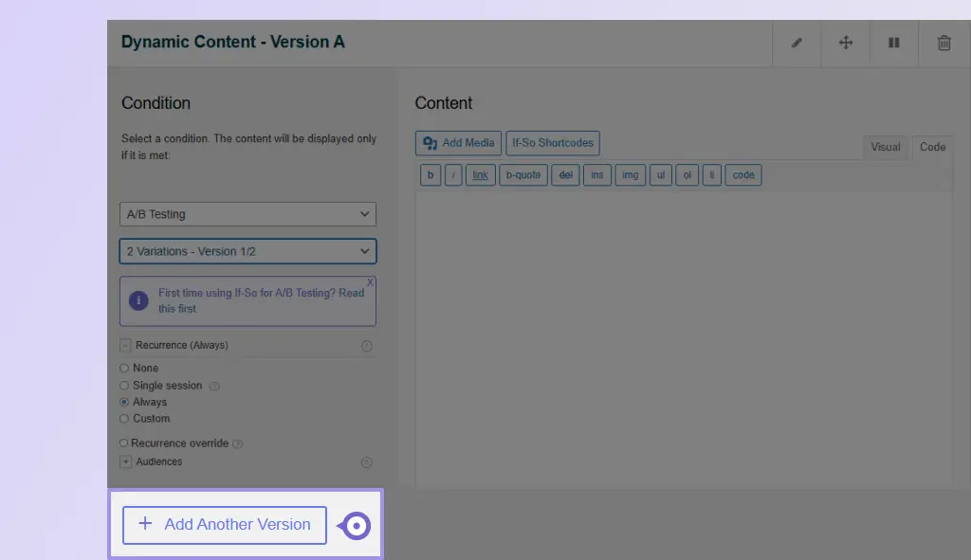971x560 pixels.
Task: Click the info icon in the A/B Testing notice
Action: pyautogui.click(x=138, y=300)
